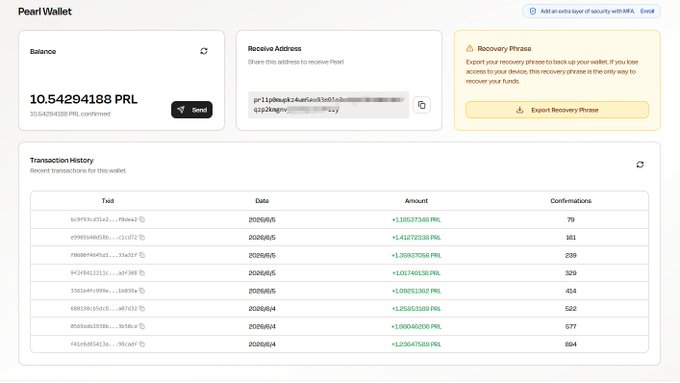680x383 pixels.
Task: Refresh the wallet balance
Action: point(204,51)
